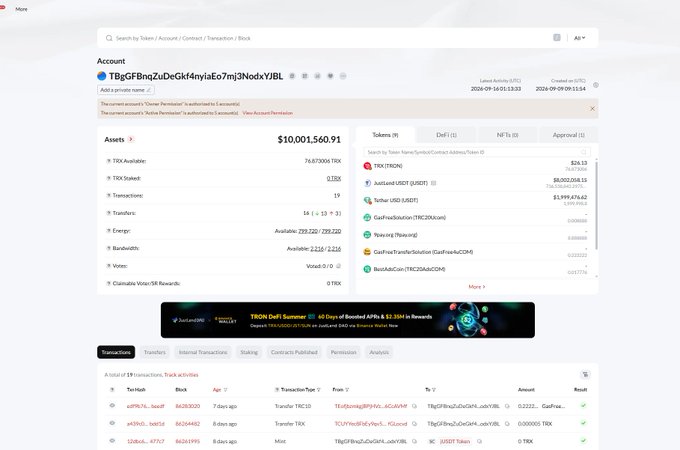Focus the main search input field
Image resolution: width=680 pixels, height=450 pixels.
point(332,38)
